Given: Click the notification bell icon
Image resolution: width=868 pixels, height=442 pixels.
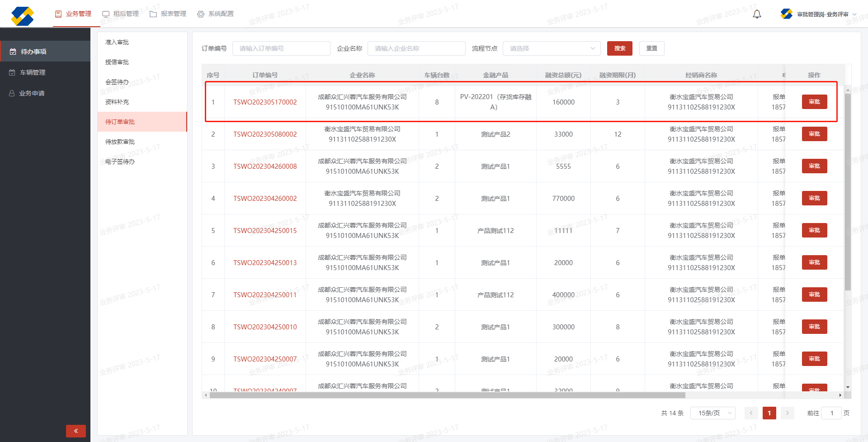Looking at the screenshot, I should [757, 14].
